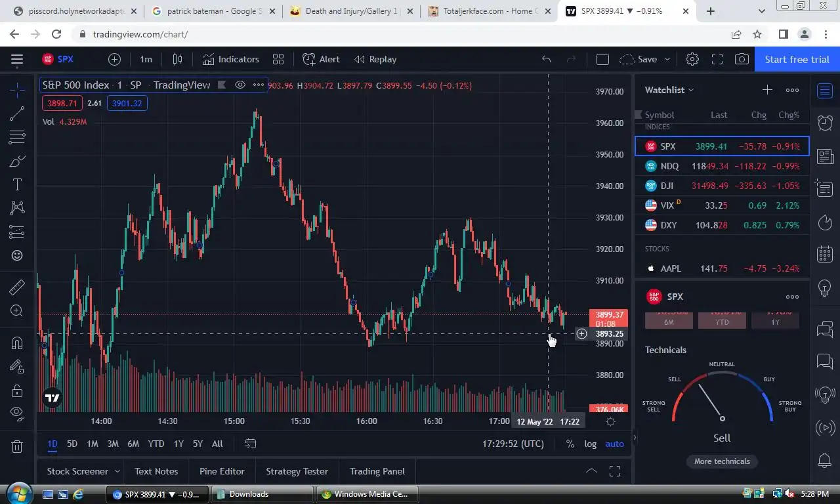The width and height of the screenshot is (840, 504).
Task: Select the AAPL watchlist row
Action: [722, 268]
